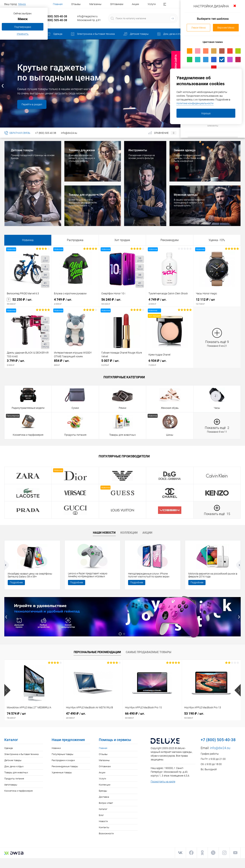This screenshot has width=245, height=868.
Task: Open the Instagram icon in footer
Action: (224, 853)
